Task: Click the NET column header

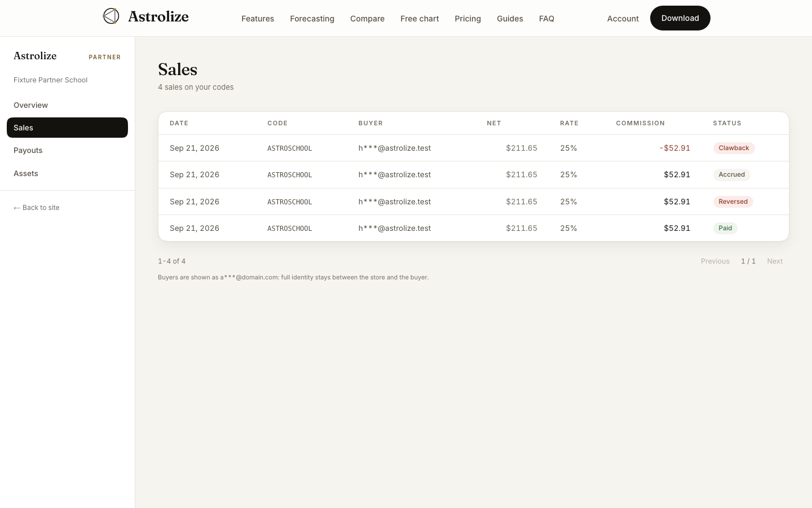Action: click(x=494, y=123)
